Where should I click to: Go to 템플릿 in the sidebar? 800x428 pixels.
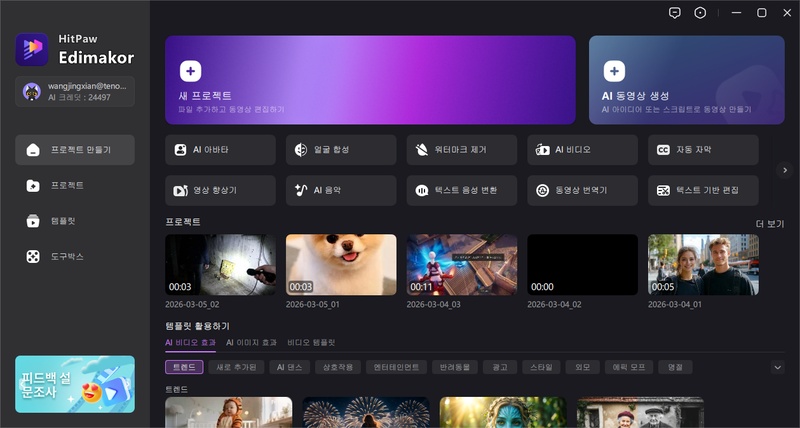pos(75,221)
